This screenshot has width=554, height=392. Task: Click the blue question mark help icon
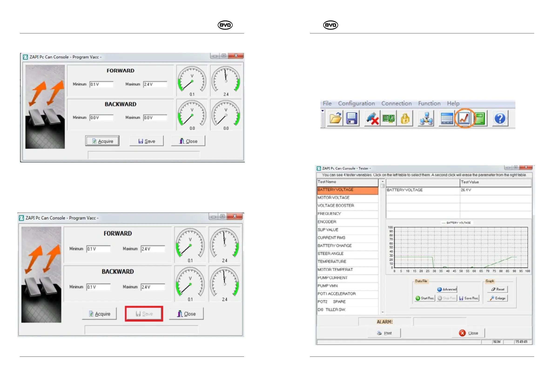(x=500, y=118)
